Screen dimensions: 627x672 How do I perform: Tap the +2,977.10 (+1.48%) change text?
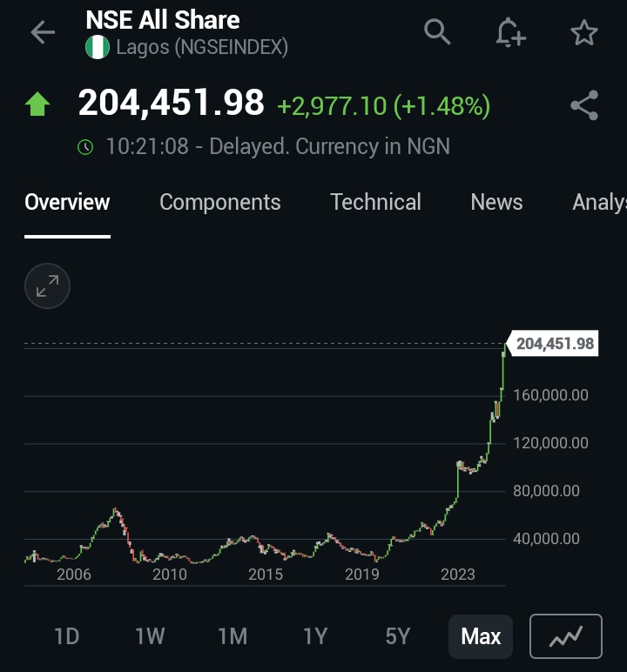[384, 106]
